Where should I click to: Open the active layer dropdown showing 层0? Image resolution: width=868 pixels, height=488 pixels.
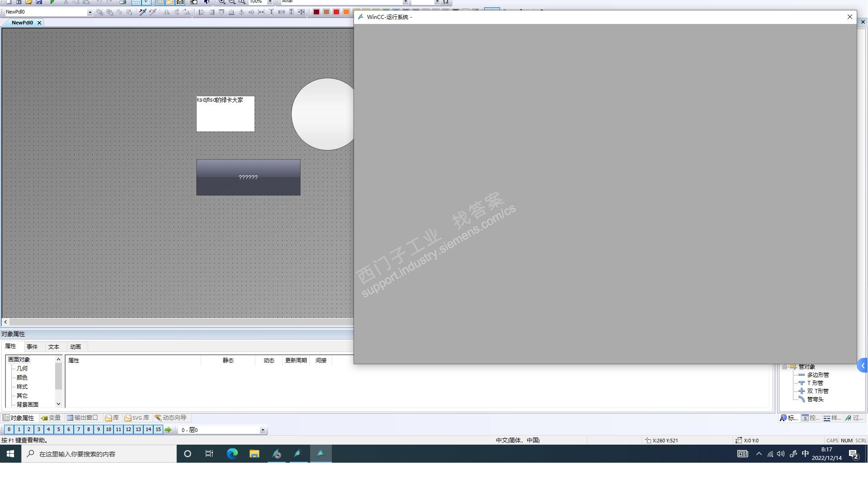263,430
